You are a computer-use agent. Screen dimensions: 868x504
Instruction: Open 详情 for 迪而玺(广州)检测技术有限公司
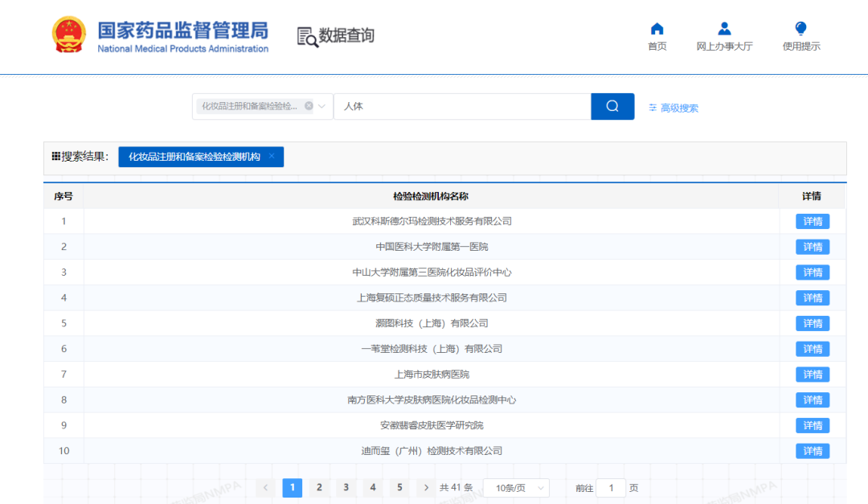812,451
